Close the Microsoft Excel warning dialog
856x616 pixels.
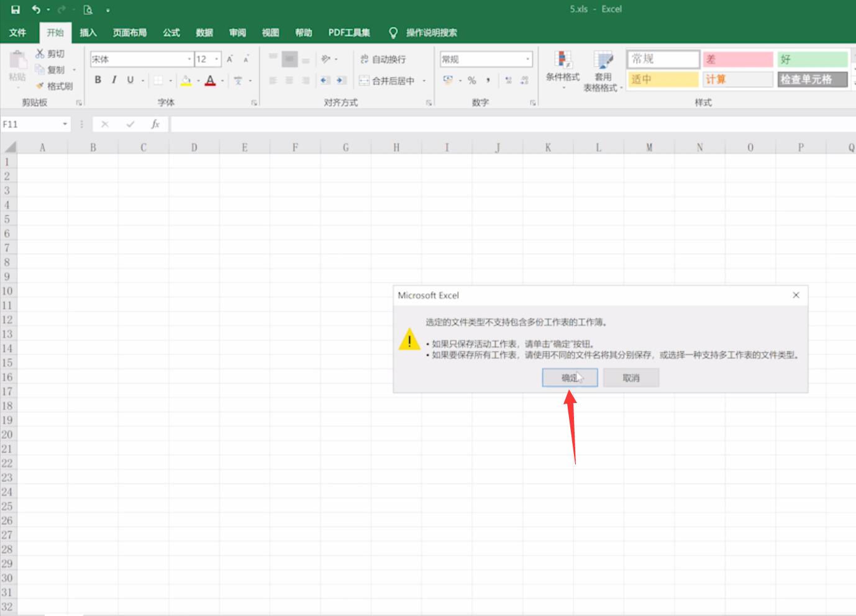click(796, 295)
